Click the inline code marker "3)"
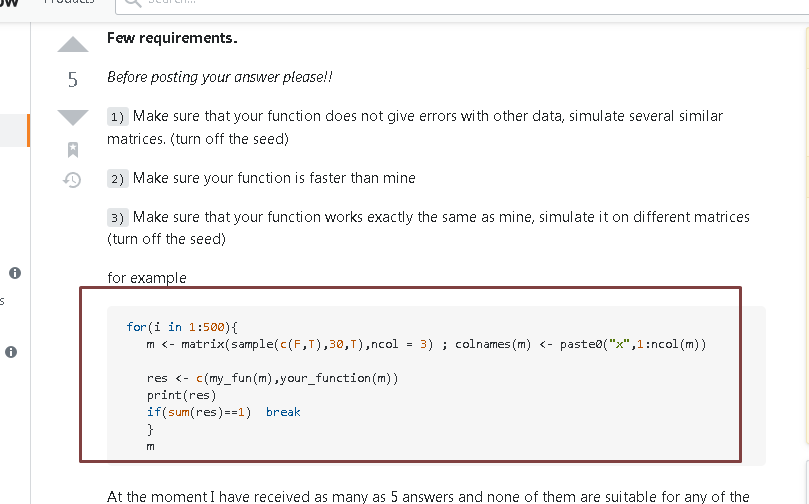 (x=118, y=218)
